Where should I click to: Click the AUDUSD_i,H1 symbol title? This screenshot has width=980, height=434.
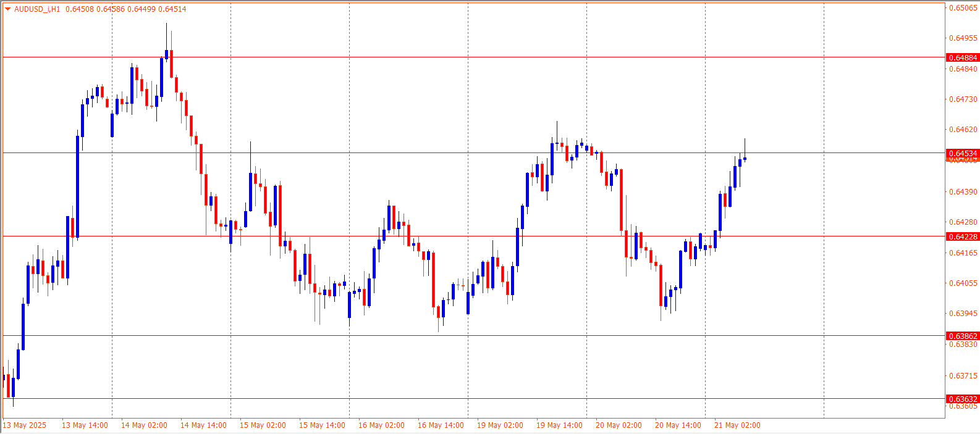click(x=37, y=9)
